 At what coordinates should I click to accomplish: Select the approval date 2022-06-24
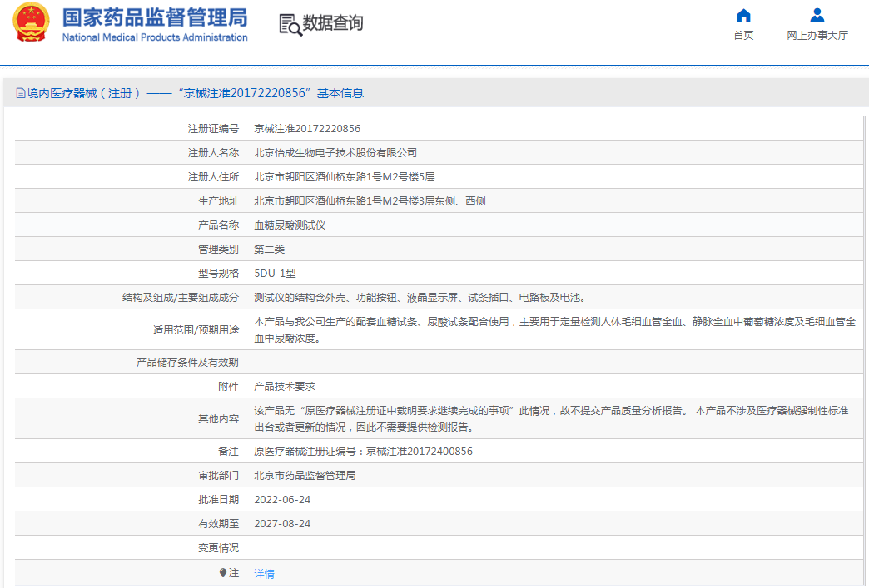[282, 500]
